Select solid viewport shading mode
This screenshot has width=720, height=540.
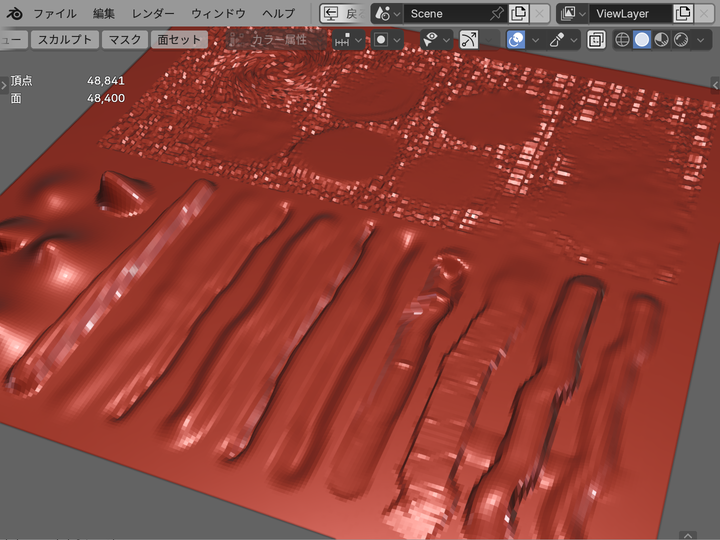click(x=642, y=40)
